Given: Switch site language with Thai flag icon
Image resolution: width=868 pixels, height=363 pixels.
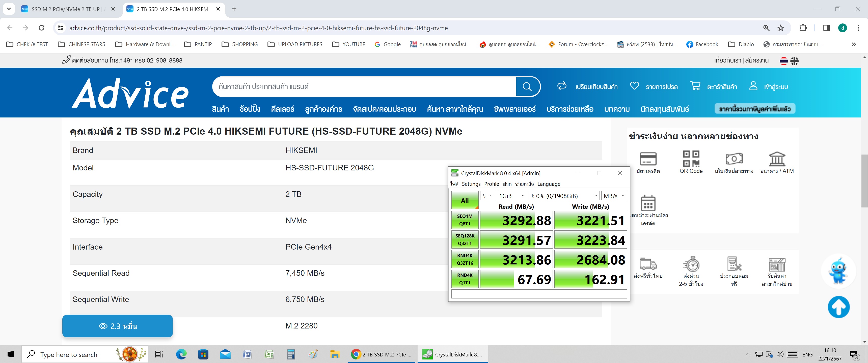Looking at the screenshot, I should click(784, 61).
